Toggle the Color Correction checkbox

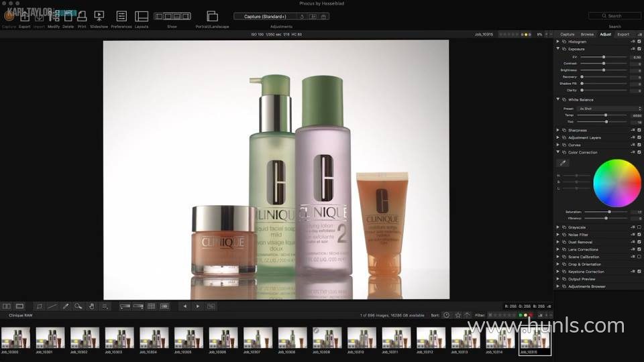(x=639, y=152)
